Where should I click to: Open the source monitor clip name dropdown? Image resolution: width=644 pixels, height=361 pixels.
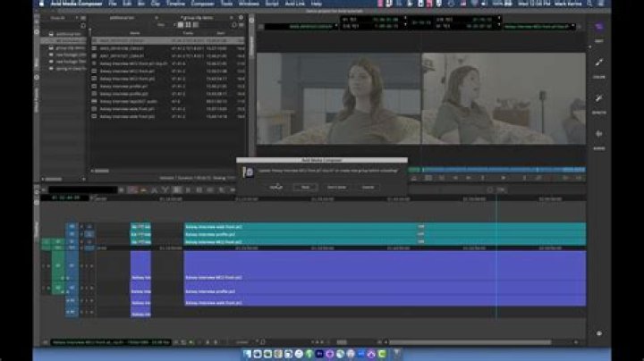[x=313, y=27]
